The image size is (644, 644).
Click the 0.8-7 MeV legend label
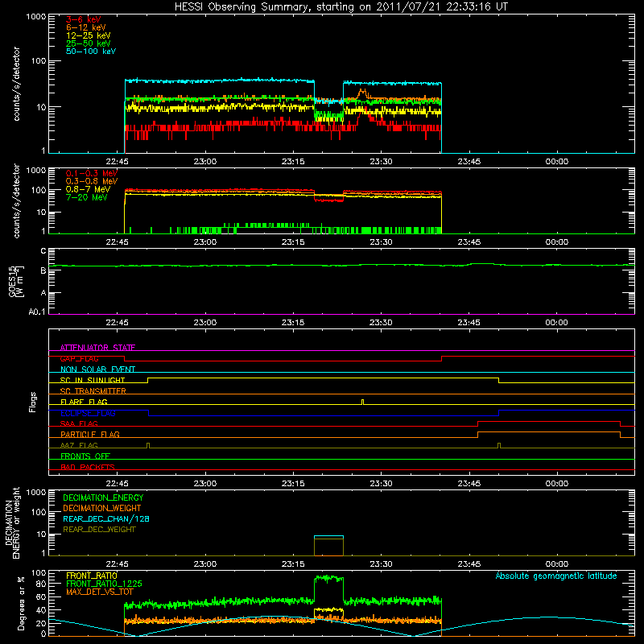tap(88, 189)
